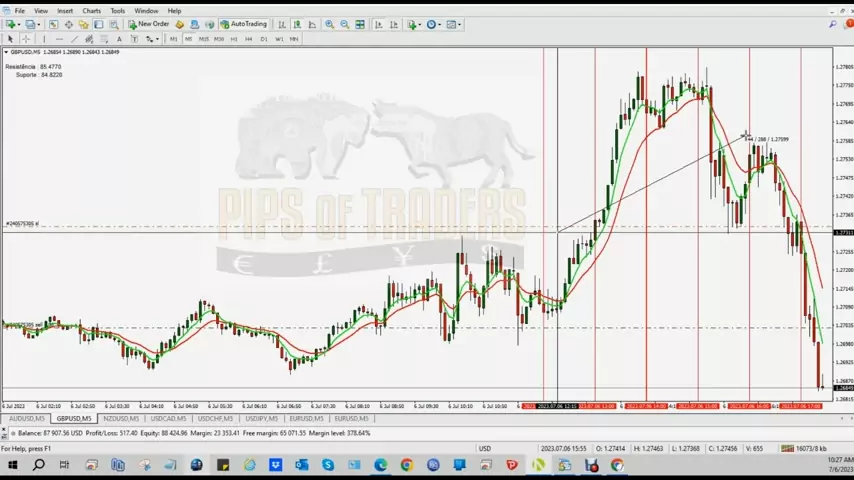Click the New Order button
Screen dimensions: 854x480
148,24
